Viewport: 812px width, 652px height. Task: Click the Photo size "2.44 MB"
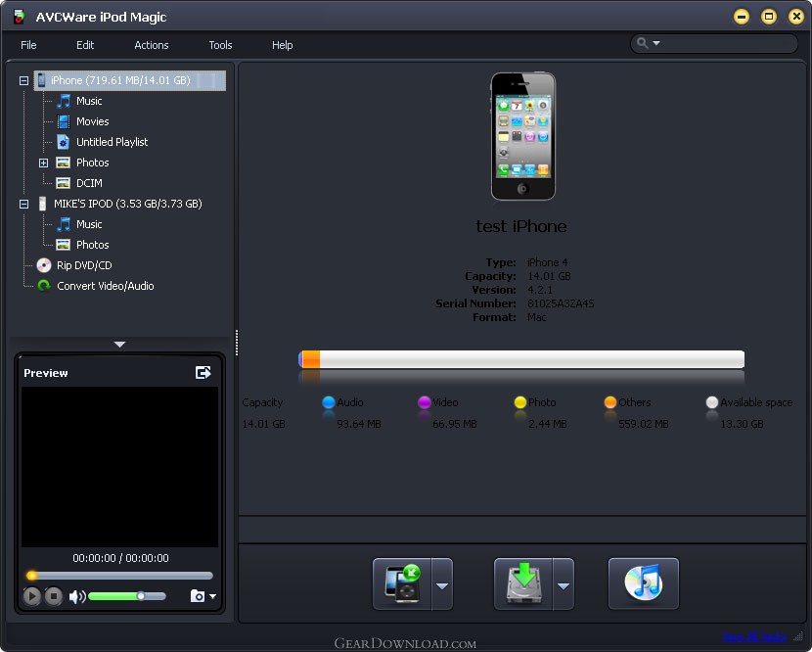pyautogui.click(x=548, y=424)
